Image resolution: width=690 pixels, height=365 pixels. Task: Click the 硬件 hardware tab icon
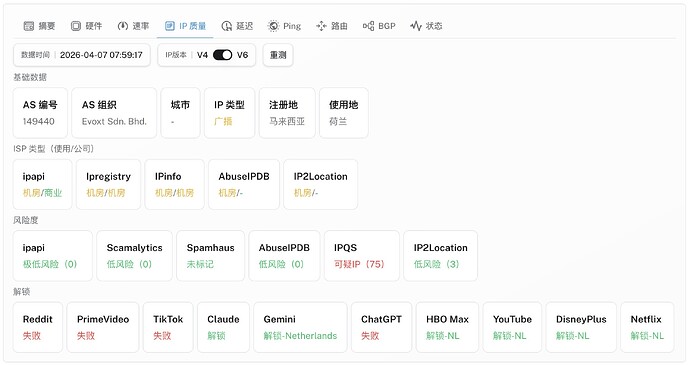(x=76, y=26)
